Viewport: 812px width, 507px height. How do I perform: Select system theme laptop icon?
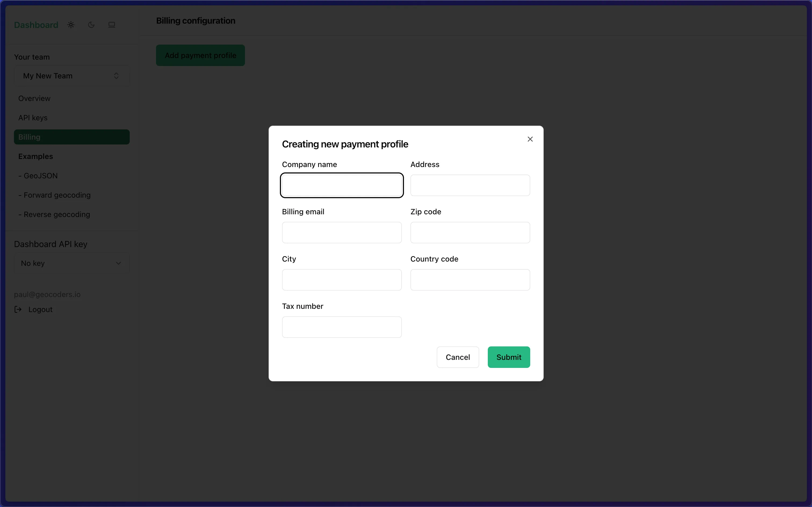coord(112,25)
